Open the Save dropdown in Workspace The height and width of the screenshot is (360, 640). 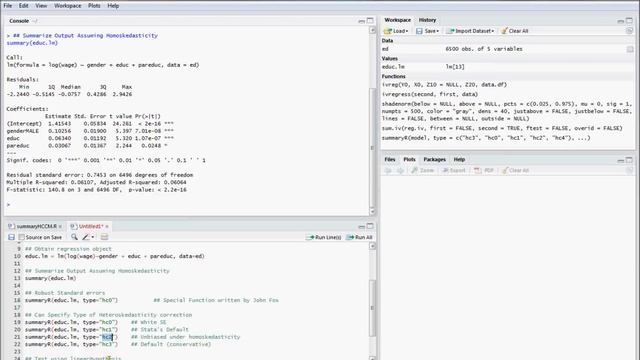(438, 31)
